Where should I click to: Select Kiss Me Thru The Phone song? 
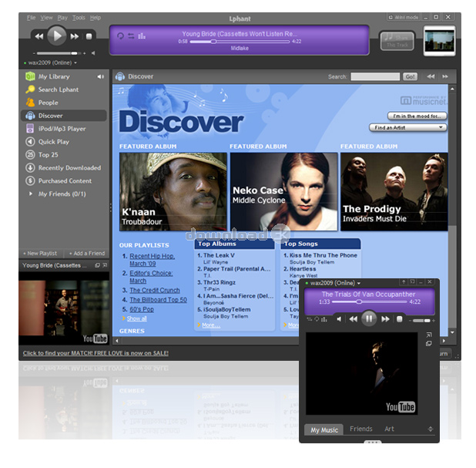coord(323,255)
